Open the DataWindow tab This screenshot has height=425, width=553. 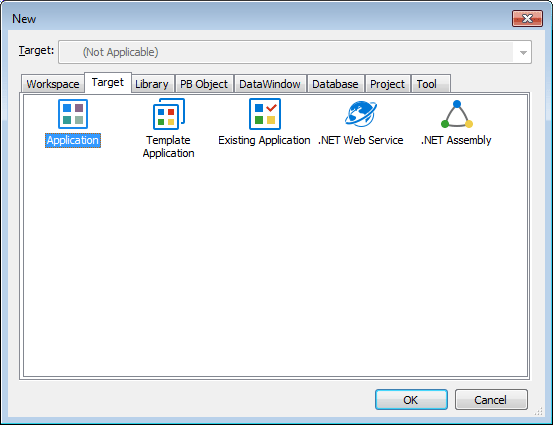point(270,84)
